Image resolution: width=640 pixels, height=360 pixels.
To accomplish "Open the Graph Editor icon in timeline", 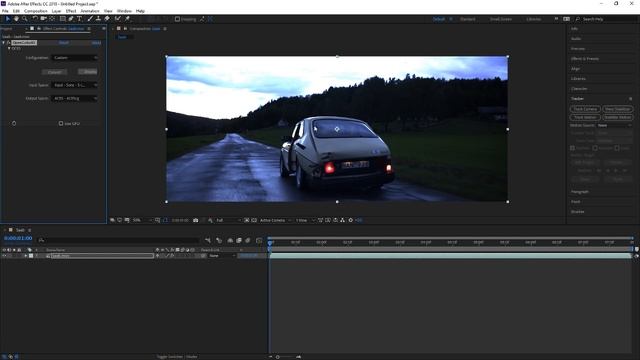I will [259, 240].
